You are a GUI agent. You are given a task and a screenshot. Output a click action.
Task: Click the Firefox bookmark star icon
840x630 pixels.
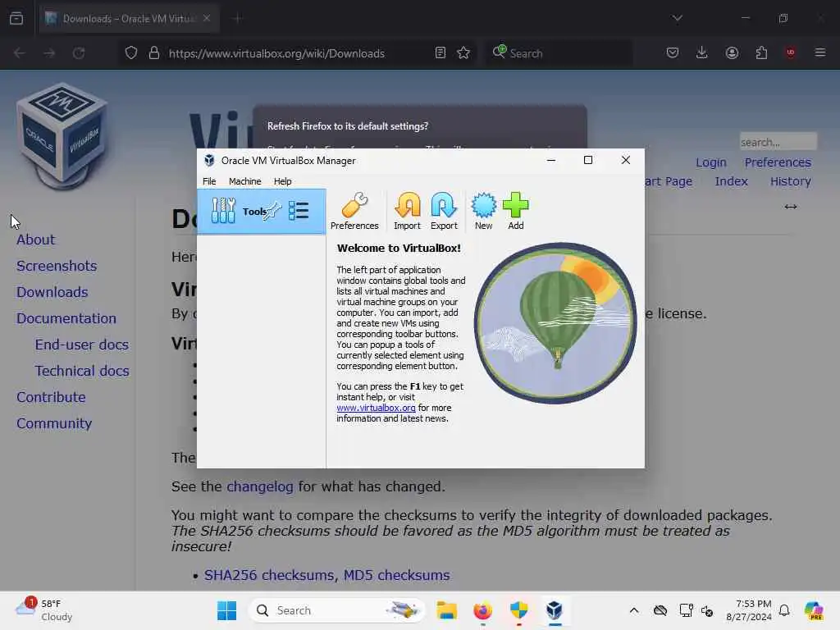click(x=463, y=53)
